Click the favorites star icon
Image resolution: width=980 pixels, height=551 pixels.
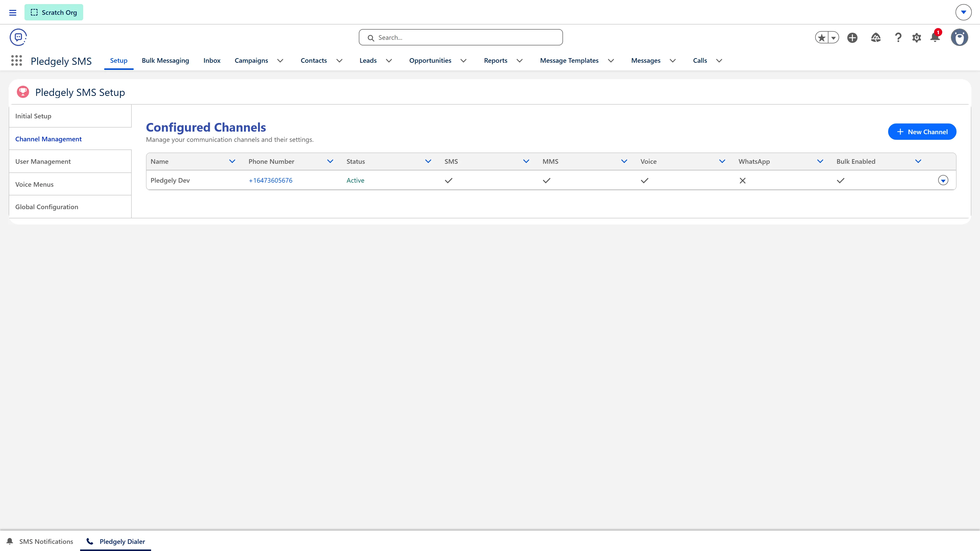click(x=822, y=38)
